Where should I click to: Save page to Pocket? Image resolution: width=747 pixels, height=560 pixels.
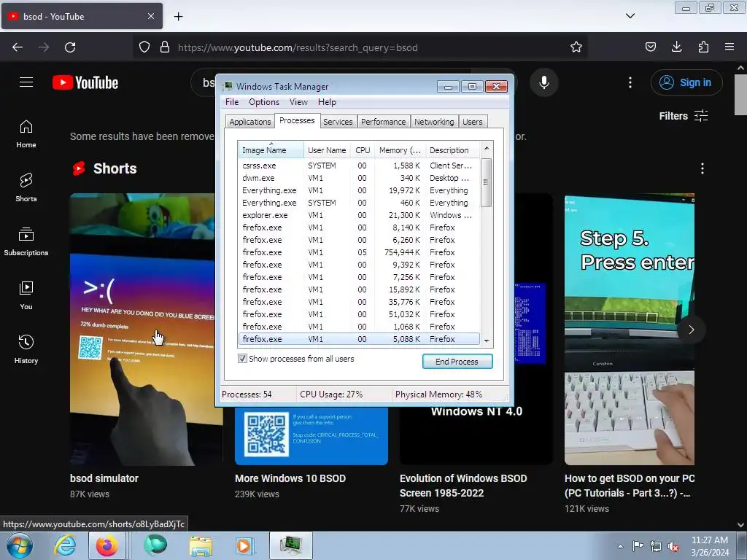click(650, 47)
